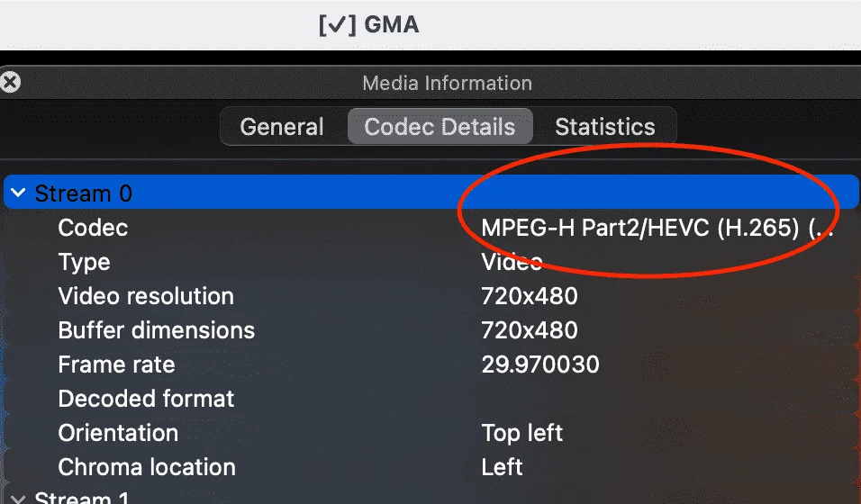
Task: Select the Orientation row
Action: [430, 433]
